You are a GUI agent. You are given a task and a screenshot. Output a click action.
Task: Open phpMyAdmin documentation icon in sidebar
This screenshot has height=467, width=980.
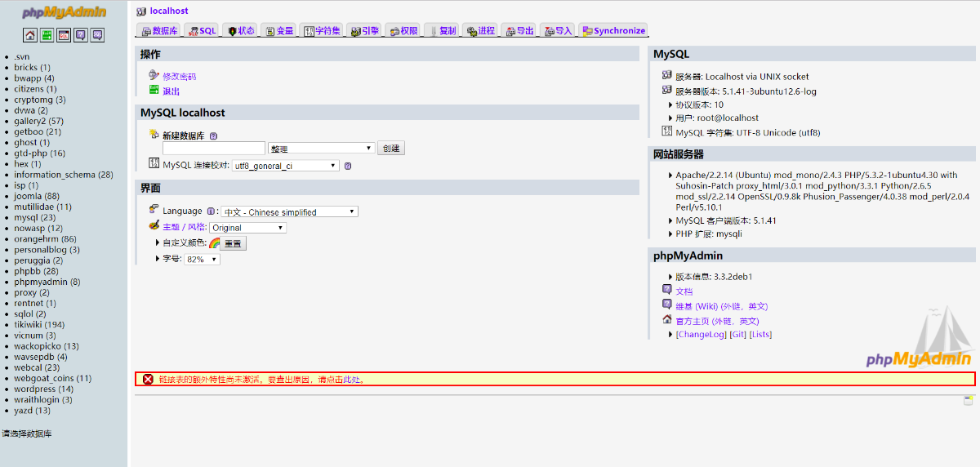(x=81, y=35)
